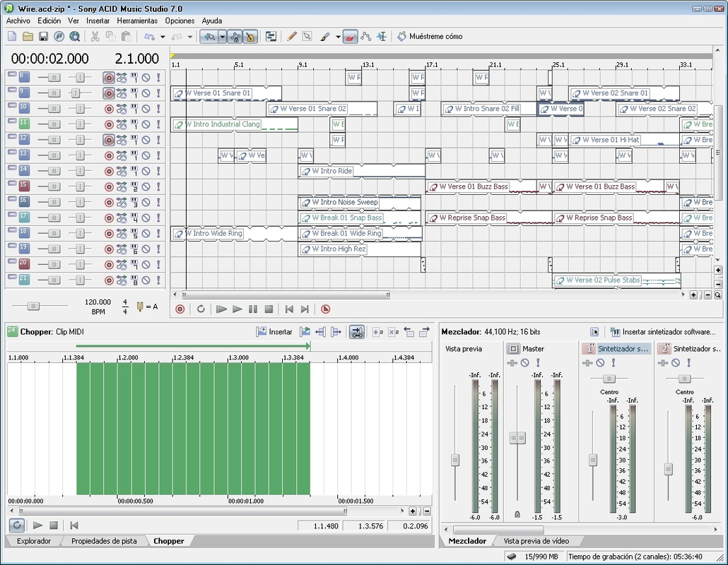Viewport: 728px width, 565px height.
Task: Solo track 11
Action: tap(158, 124)
